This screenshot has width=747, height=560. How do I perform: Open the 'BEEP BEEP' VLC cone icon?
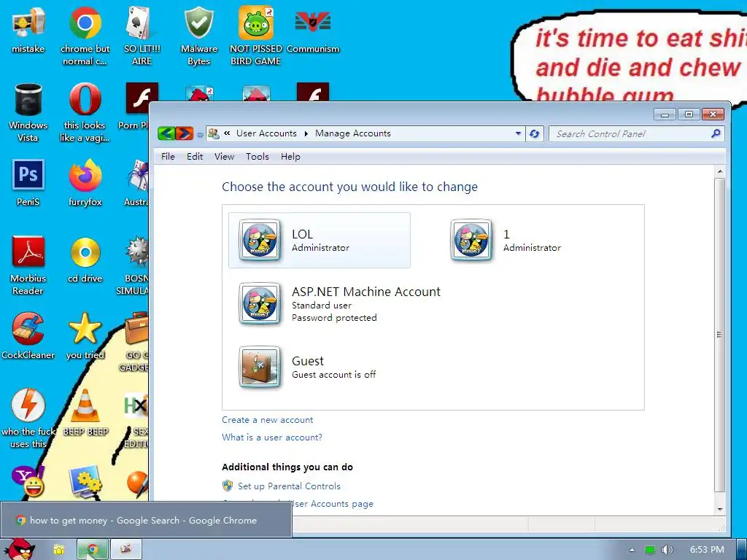pos(85,413)
